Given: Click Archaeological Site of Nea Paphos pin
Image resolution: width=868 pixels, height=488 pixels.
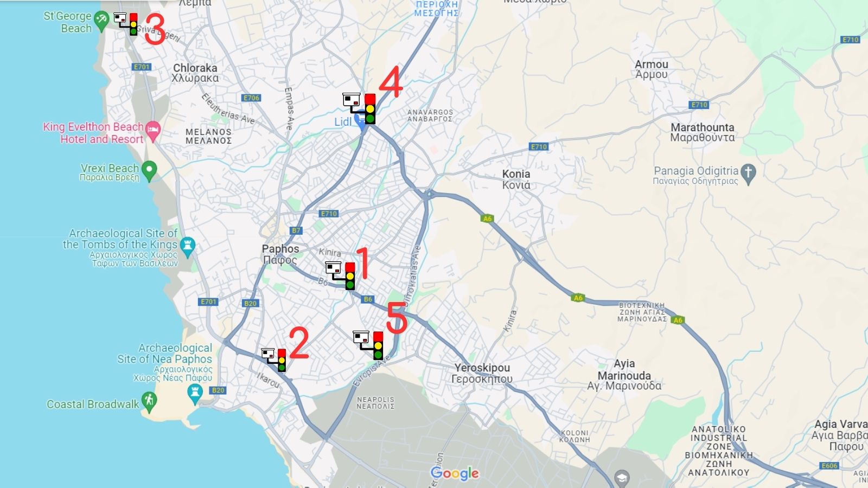Looking at the screenshot, I should (x=195, y=394).
